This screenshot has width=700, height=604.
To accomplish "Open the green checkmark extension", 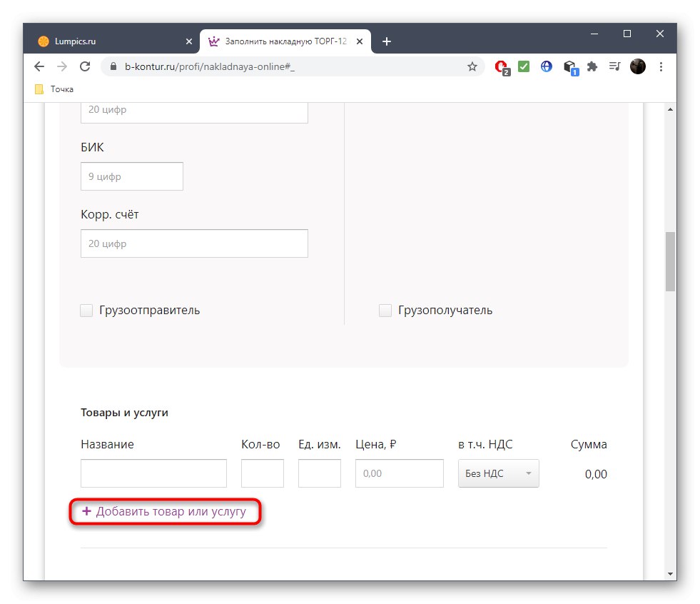I will click(x=524, y=66).
